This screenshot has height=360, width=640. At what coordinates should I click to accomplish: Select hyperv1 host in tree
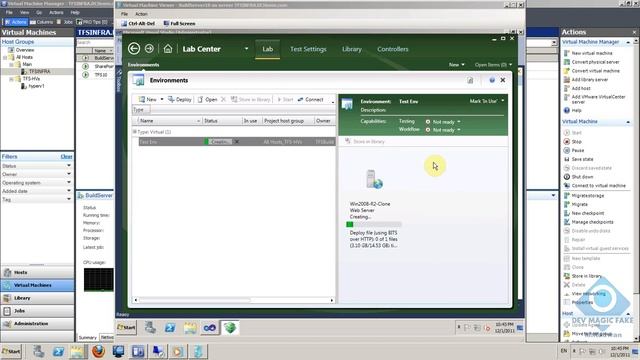36,86
